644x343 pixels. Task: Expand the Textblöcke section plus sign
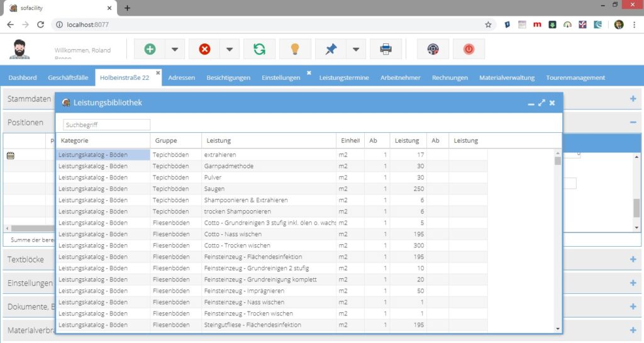[x=633, y=260]
